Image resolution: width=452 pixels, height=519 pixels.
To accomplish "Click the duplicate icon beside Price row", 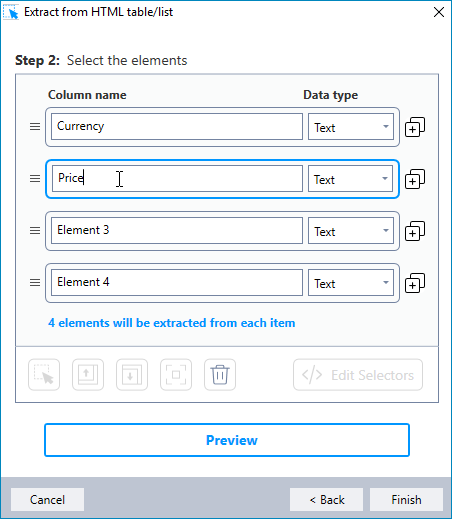I will (415, 179).
